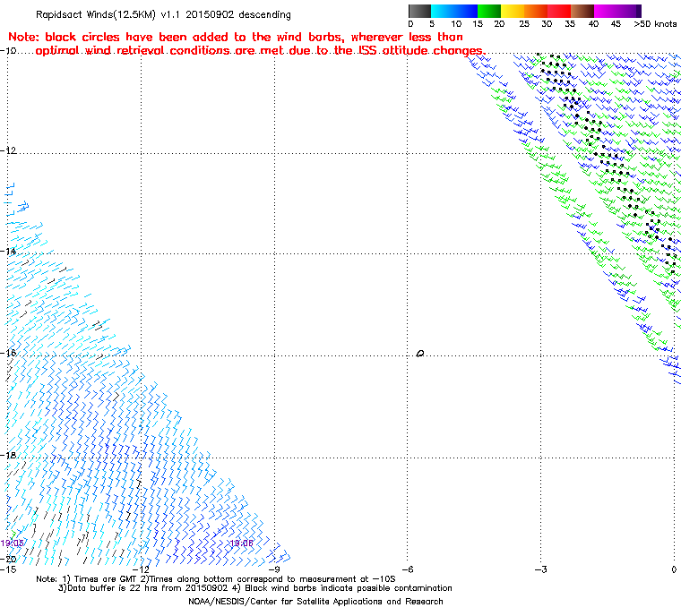Pick the red 30-35 knots legend segment
Screen dimensions: 681x616
559,11
